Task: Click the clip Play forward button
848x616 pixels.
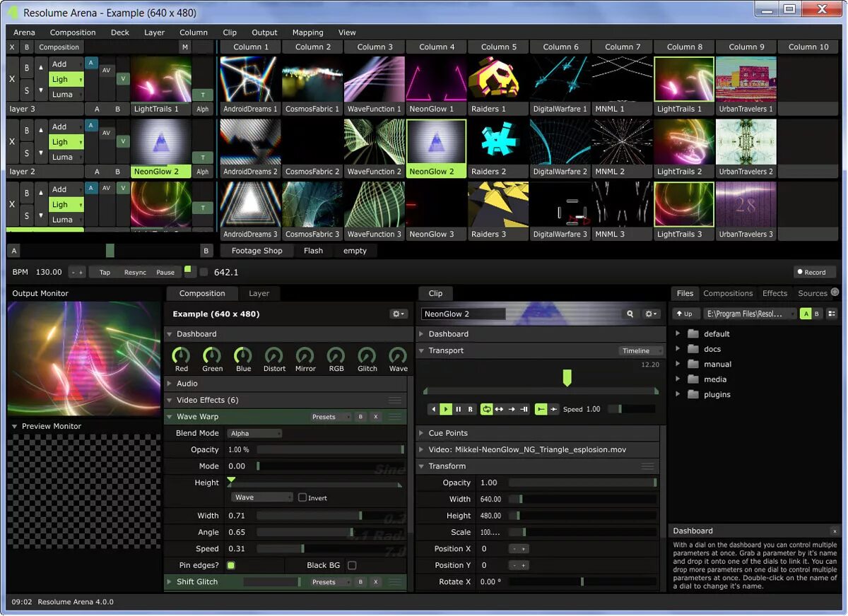Action: point(446,409)
